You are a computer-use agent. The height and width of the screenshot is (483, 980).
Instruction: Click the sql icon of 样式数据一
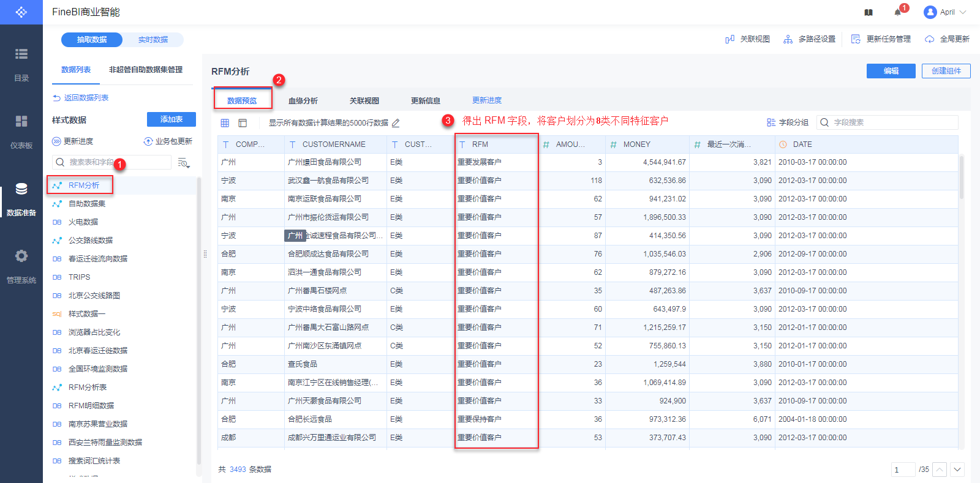click(x=57, y=314)
